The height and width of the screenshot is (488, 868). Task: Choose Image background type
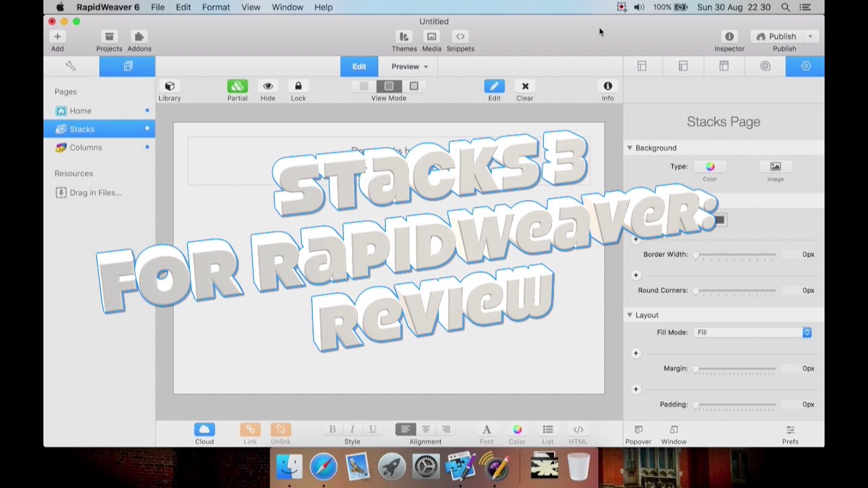coord(775,167)
